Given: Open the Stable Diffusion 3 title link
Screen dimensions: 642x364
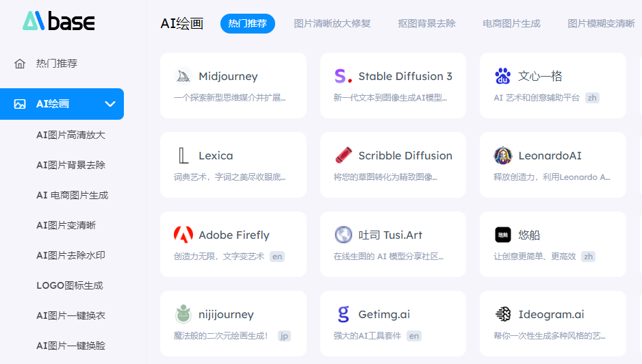Looking at the screenshot, I should pyautogui.click(x=405, y=76).
